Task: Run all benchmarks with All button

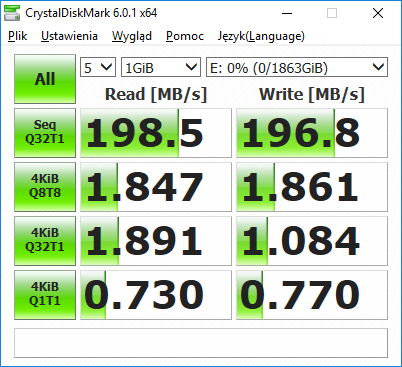Action: (45, 79)
